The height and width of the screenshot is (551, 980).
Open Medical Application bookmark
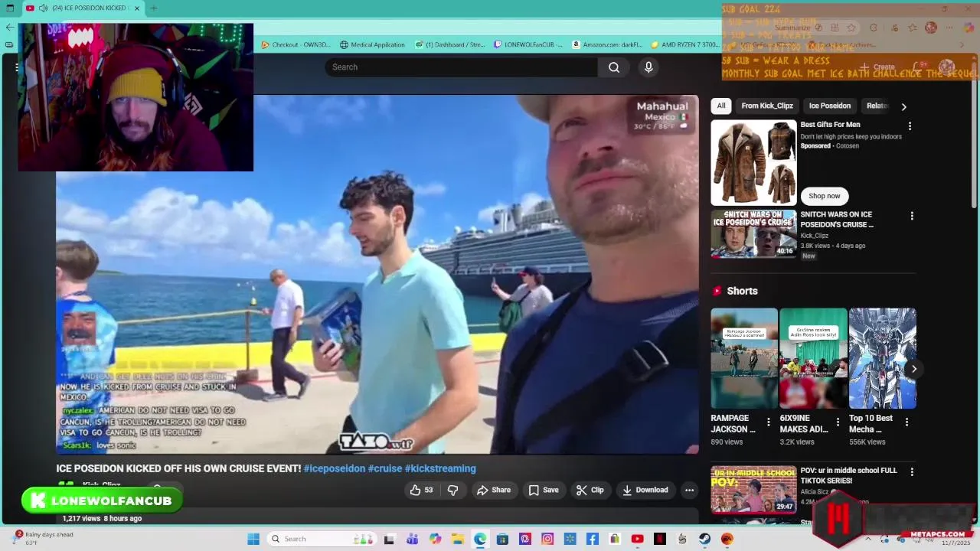372,44
